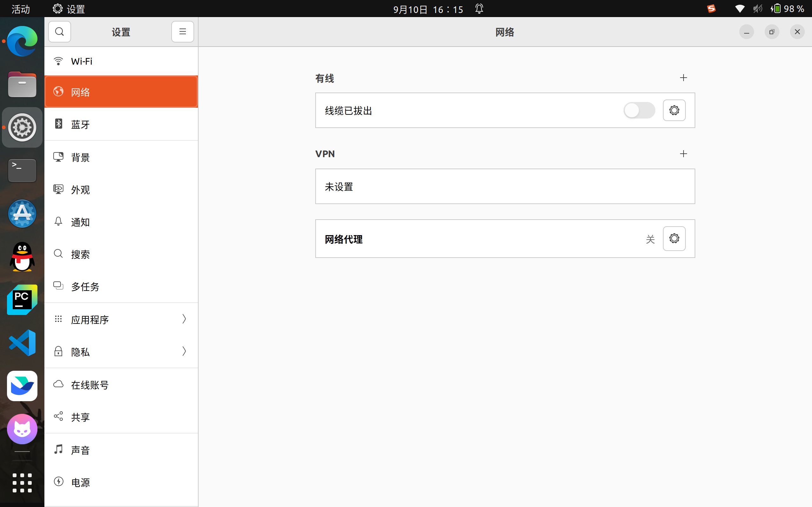Toggle the wired cable connection switch
Screen dimensions: 812x507
click(x=639, y=110)
